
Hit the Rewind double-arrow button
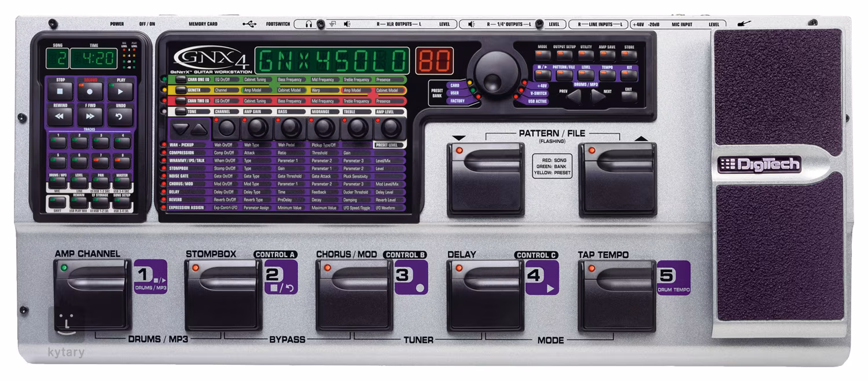(60, 116)
